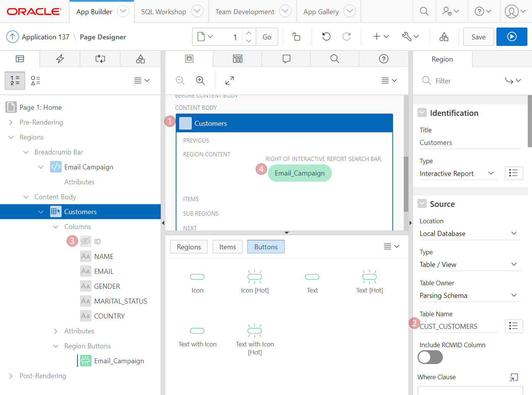This screenshot has height=395, width=532.
Task: Open the Table Name list of values button
Action: pos(514,326)
